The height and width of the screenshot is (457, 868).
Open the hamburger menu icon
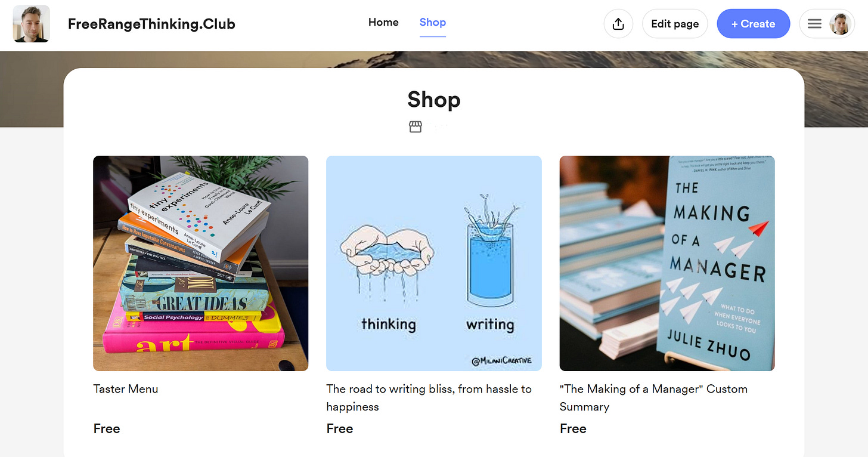pyautogui.click(x=814, y=24)
